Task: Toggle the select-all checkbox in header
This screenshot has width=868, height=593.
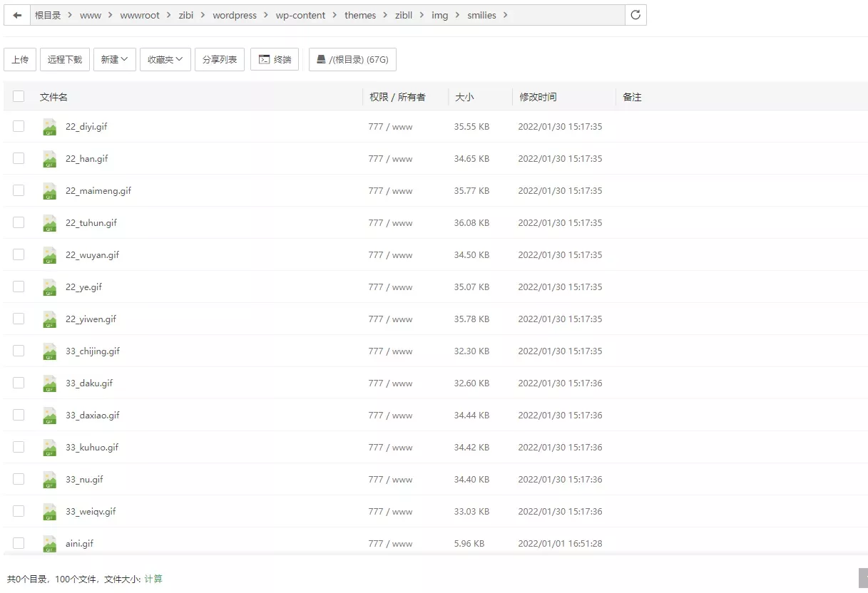Action: click(x=19, y=96)
